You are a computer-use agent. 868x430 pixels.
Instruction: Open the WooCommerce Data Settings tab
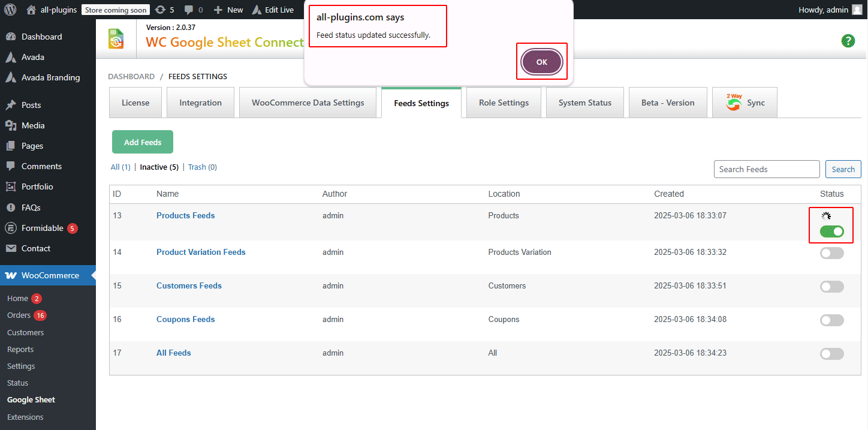coord(308,102)
